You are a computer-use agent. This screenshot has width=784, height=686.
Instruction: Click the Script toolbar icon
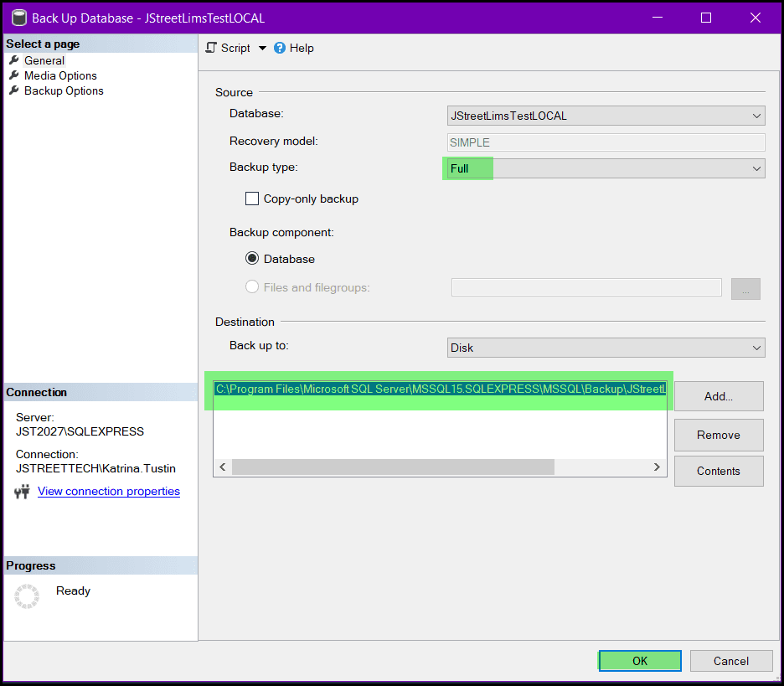[212, 48]
